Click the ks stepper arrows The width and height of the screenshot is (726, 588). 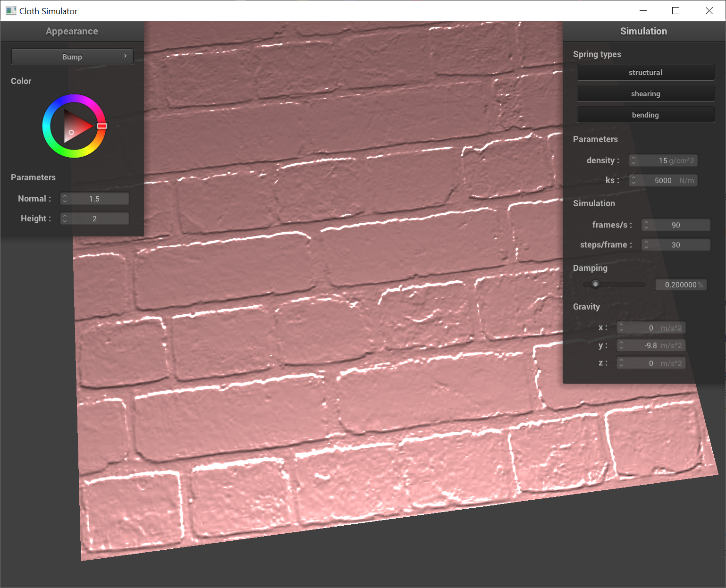tap(633, 180)
